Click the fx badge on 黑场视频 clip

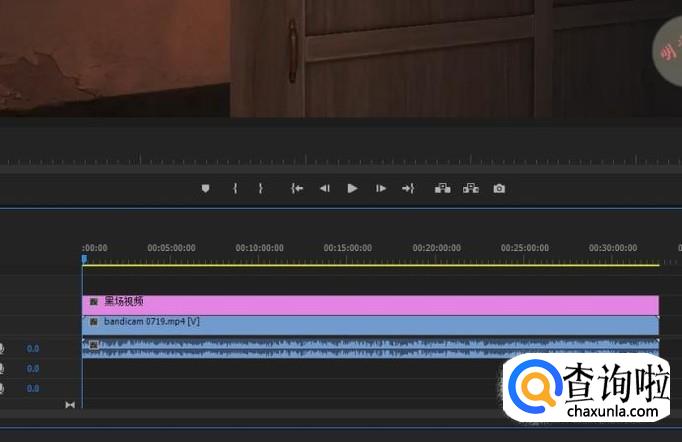pos(94,301)
